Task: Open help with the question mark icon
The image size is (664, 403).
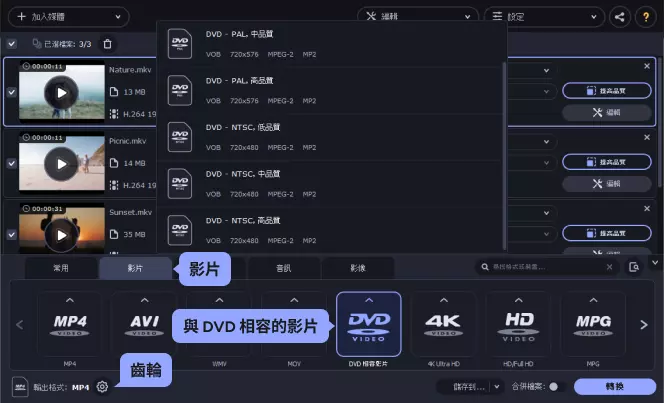Action: click(x=646, y=17)
